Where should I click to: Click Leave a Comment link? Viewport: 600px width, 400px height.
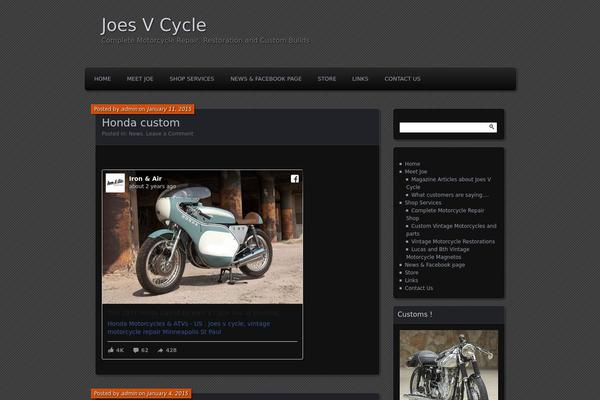(x=170, y=134)
